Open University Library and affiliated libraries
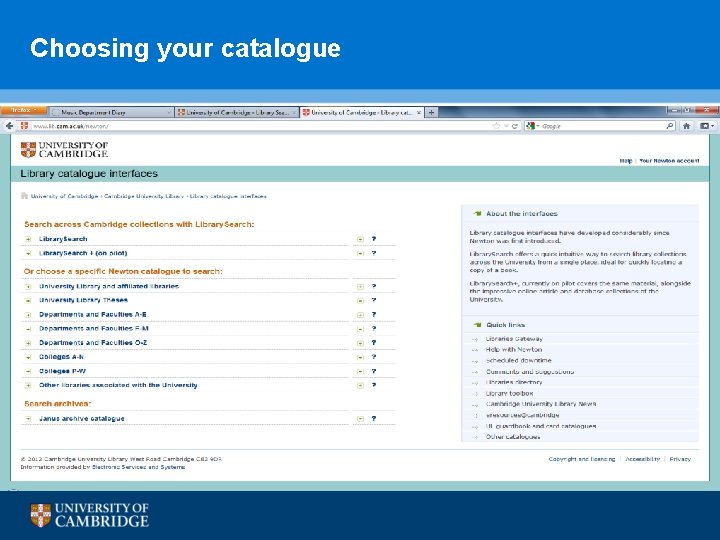Image resolution: width=720 pixels, height=540 pixels. 109,286
